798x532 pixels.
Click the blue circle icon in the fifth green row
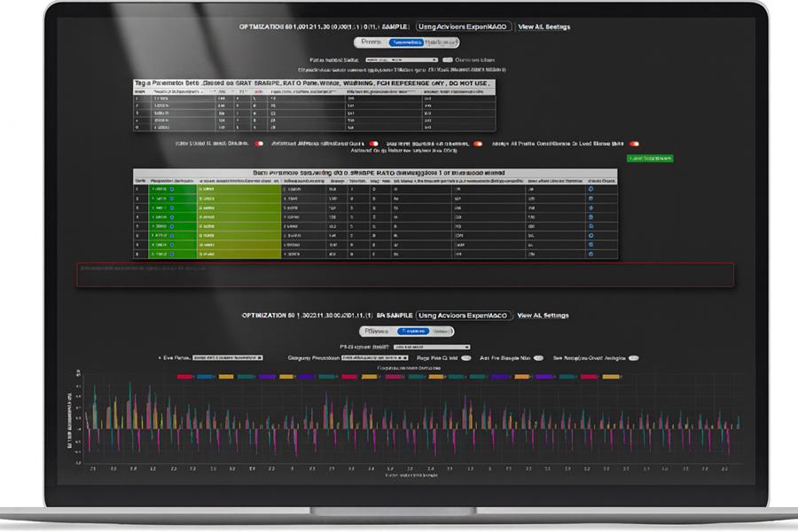click(x=171, y=226)
